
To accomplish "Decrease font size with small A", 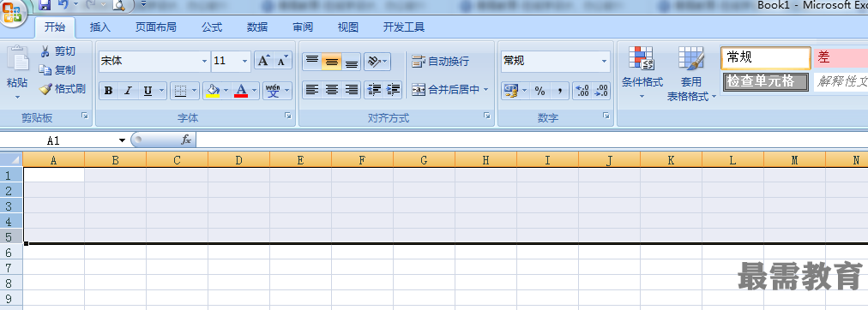I will point(282,61).
